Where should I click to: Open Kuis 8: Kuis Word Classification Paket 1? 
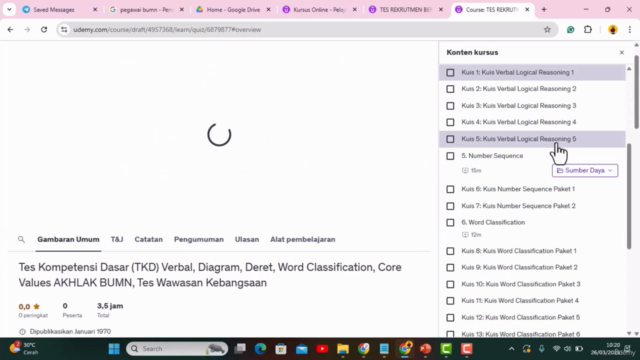pos(519,251)
